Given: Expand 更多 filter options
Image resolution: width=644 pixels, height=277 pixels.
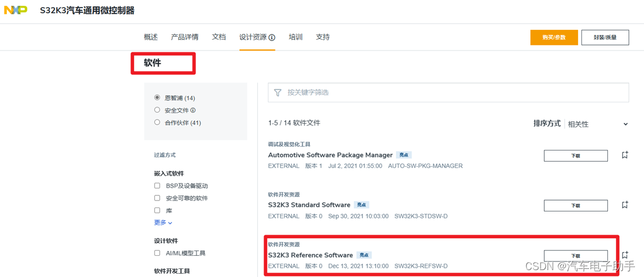Looking at the screenshot, I should click(x=163, y=222).
